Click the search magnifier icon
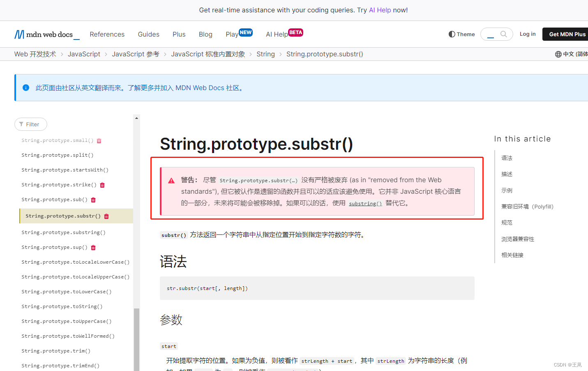The width and height of the screenshot is (588, 371). pos(503,34)
